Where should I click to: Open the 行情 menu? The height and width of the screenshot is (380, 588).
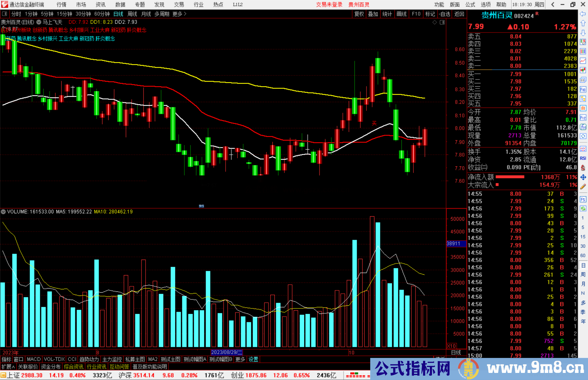(x=61, y=5)
